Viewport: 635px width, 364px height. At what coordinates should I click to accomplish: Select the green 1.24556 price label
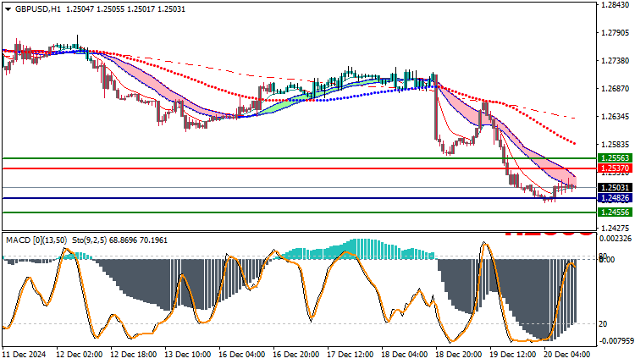(615, 212)
